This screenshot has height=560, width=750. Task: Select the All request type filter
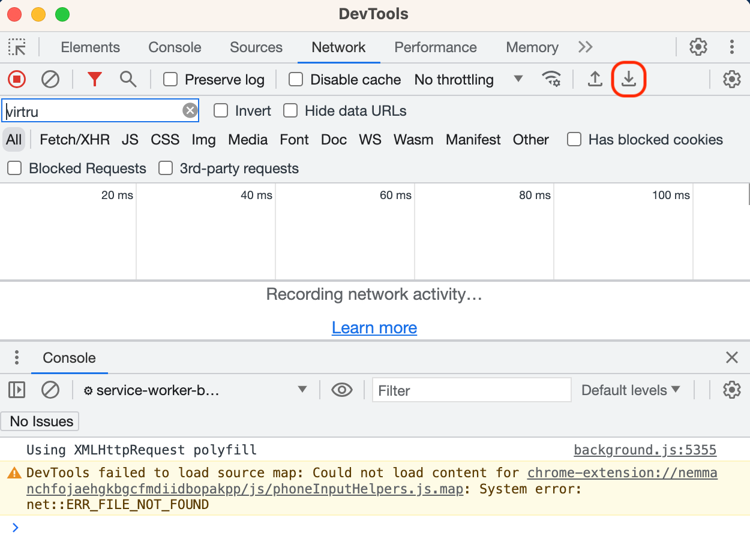point(14,140)
